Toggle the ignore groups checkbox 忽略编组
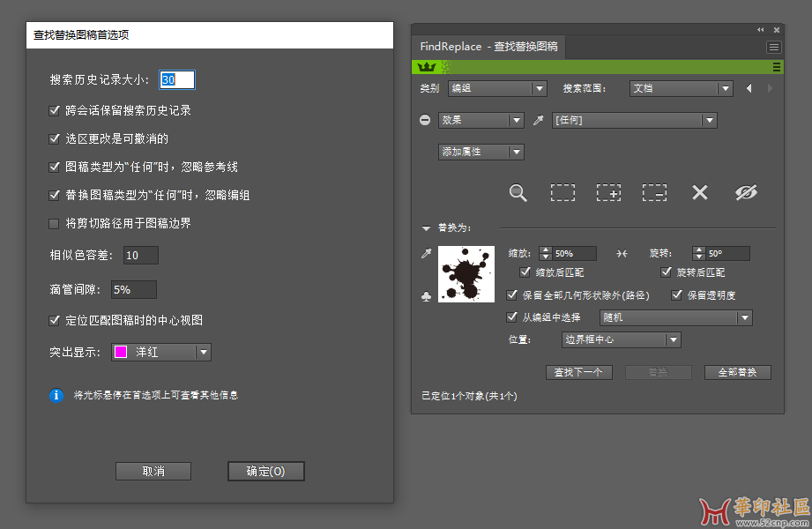Viewport: 812px width, 529px height. click(x=54, y=196)
